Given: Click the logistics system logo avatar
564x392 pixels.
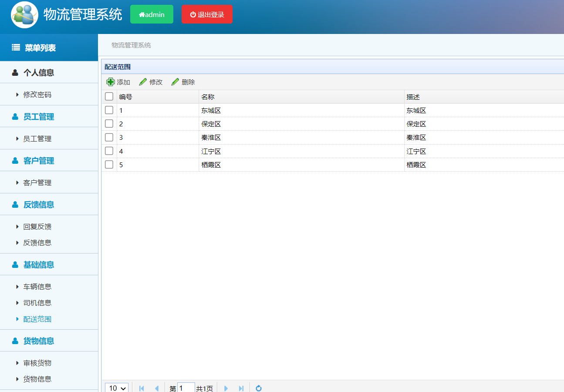Looking at the screenshot, I should pyautogui.click(x=24, y=15).
